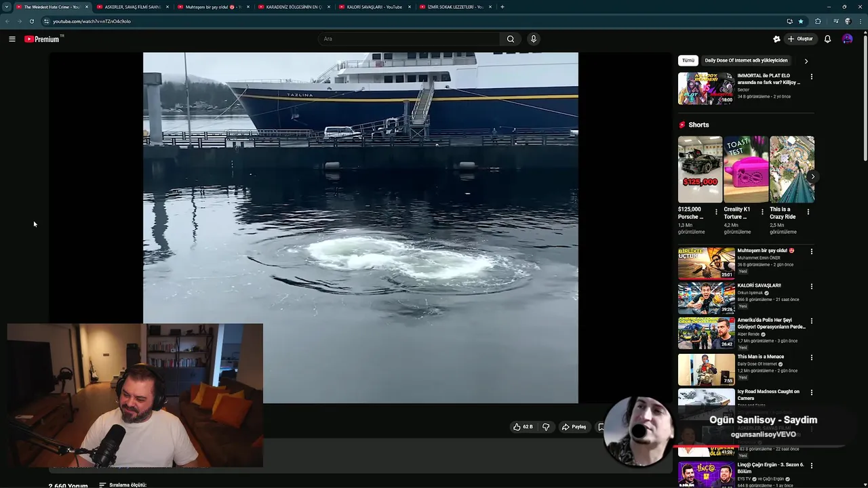Viewport: 868px width, 488px height.
Task: Open a new browser tab with plus
Action: (x=502, y=7)
